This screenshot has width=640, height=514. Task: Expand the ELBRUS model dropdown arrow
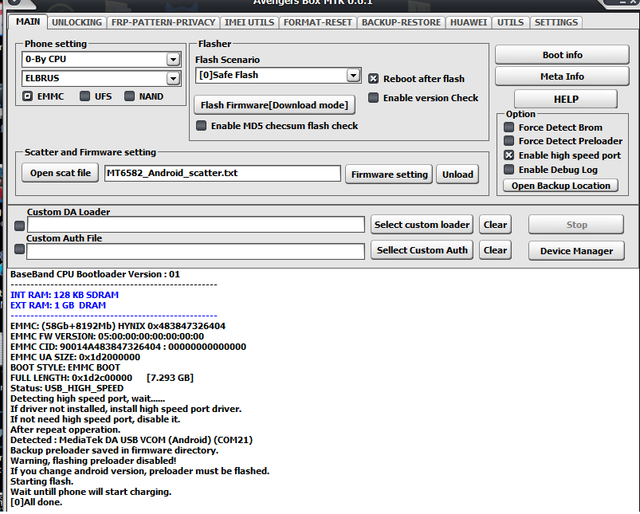point(173,78)
